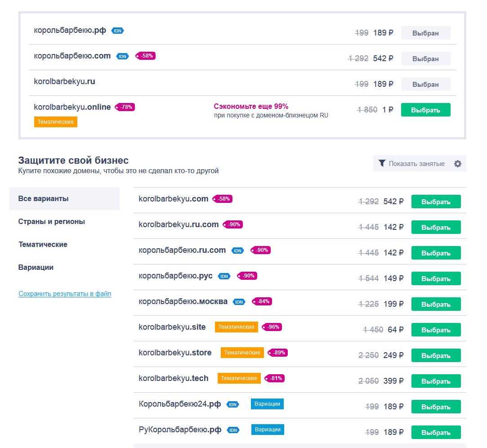The image size is (487, 448).
Task: Click IDN badge beside корольбарбекю.москва
Action: point(239,302)
